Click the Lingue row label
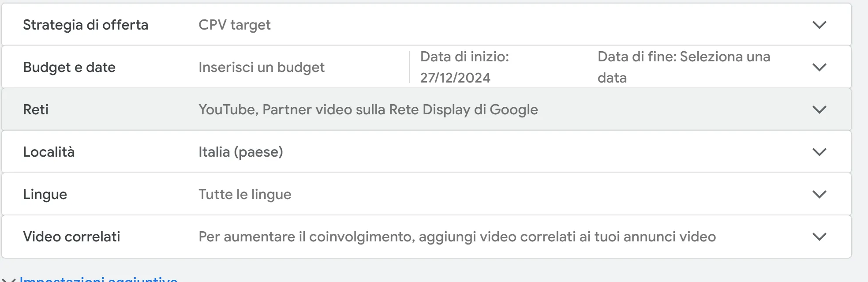The width and height of the screenshot is (868, 282). coord(45,194)
